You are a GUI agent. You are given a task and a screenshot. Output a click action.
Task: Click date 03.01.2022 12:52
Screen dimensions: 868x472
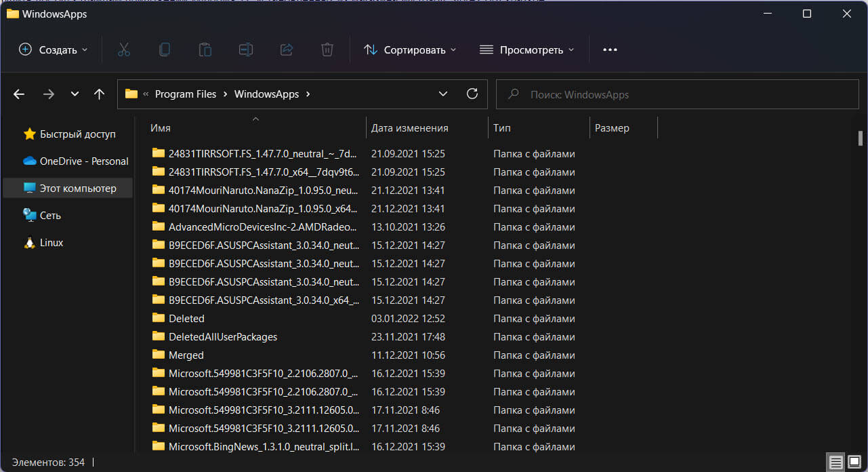click(x=408, y=318)
